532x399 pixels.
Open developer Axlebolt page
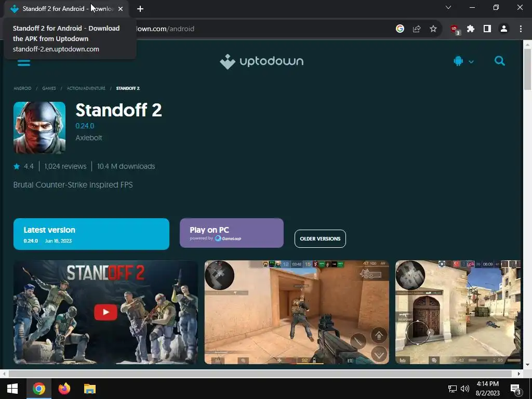click(x=88, y=138)
